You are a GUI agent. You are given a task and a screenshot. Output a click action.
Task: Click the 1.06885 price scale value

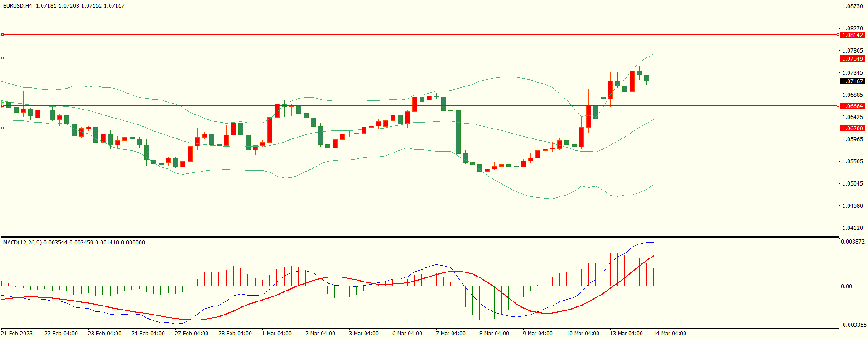[x=852, y=95]
